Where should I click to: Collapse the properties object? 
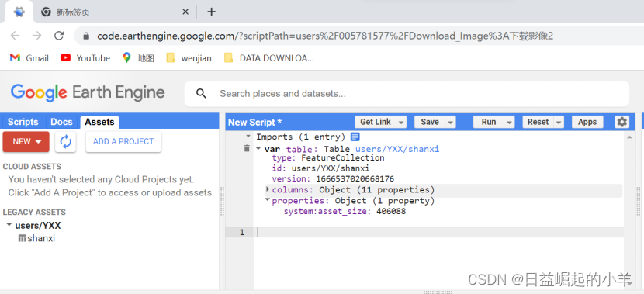[268, 200]
